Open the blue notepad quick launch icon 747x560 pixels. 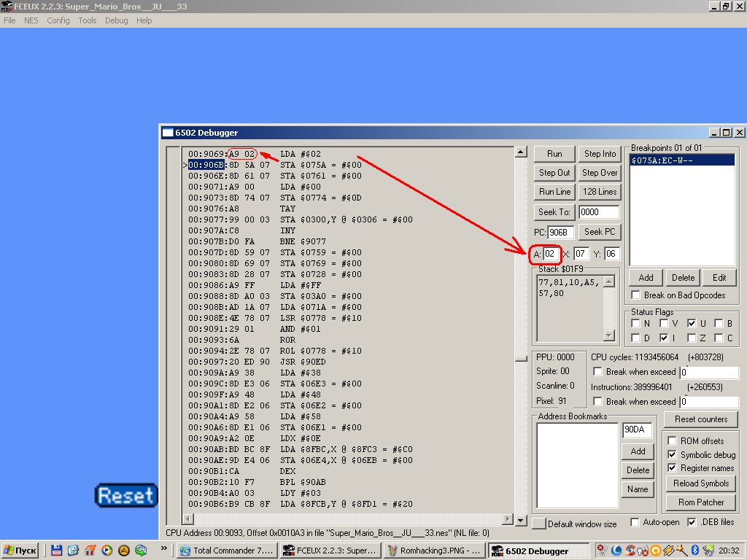pos(73,551)
